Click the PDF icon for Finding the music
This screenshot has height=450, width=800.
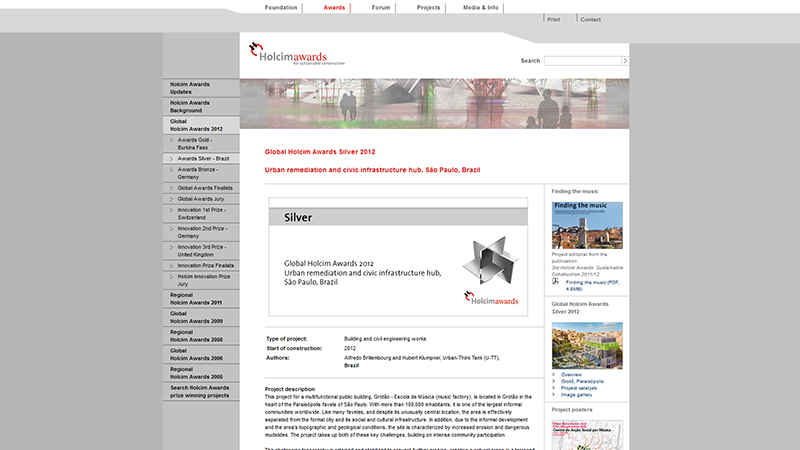[x=555, y=283]
